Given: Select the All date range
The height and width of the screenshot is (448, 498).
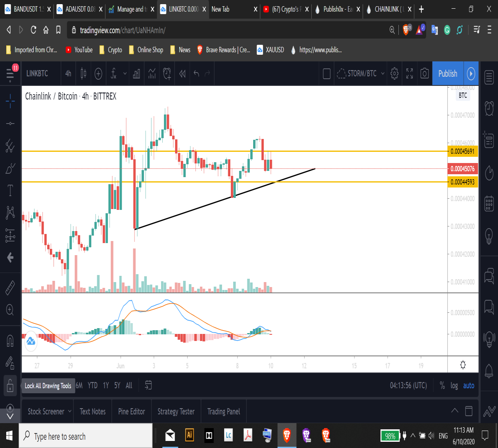Looking at the screenshot, I should pos(129,386).
